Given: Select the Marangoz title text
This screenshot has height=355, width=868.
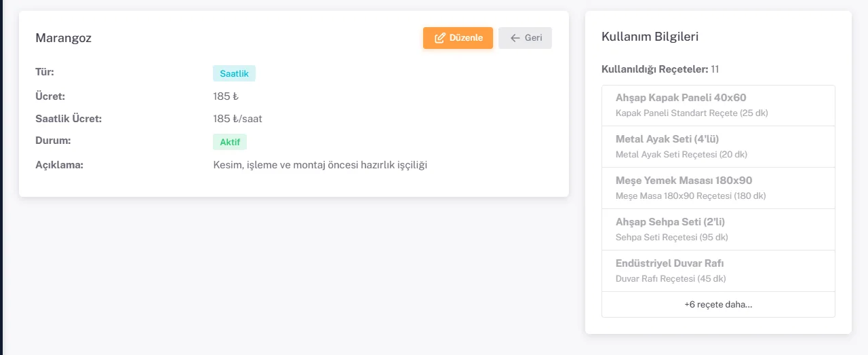Looking at the screenshot, I should pos(63,38).
